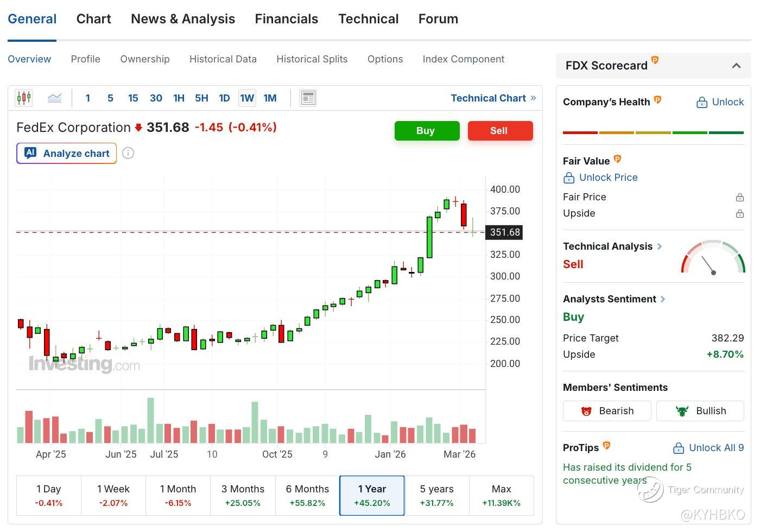760x532 pixels.
Task: Go to the Profile sub-tab
Action: 86,59
